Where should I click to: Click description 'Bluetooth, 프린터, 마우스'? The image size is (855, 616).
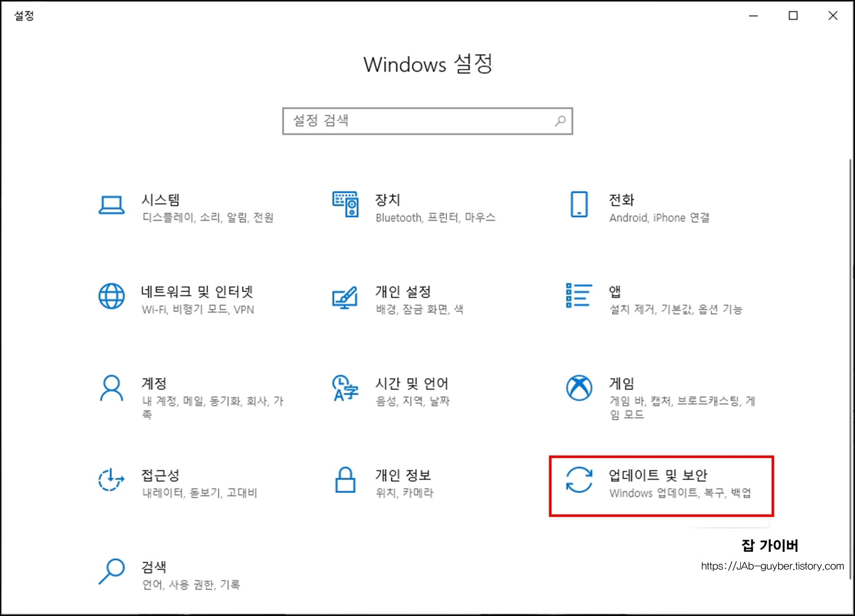436,218
